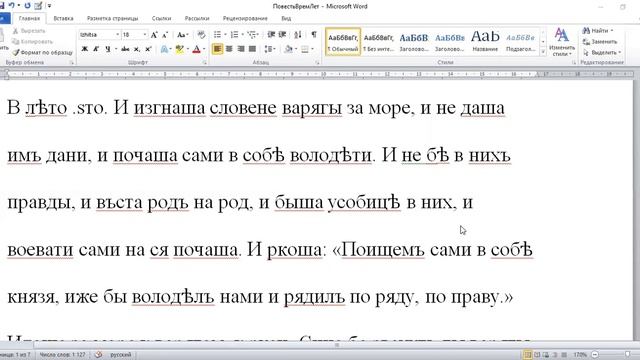Clear all formatting icon
The image size is (640, 360).
pos(201,35)
